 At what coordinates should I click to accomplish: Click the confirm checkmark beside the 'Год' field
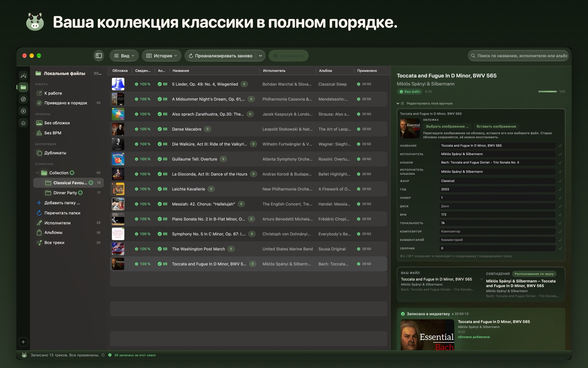pyautogui.click(x=560, y=190)
